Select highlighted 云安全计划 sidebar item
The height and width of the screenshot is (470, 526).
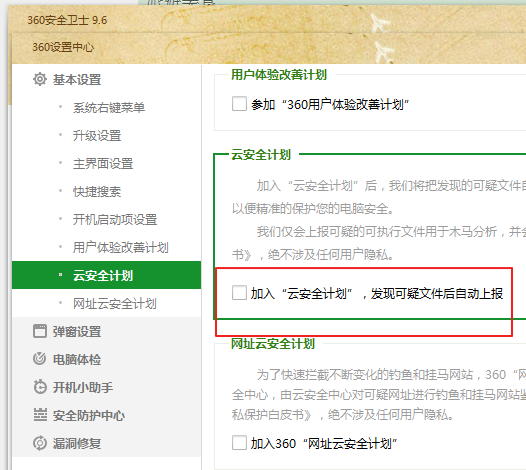coord(106,275)
